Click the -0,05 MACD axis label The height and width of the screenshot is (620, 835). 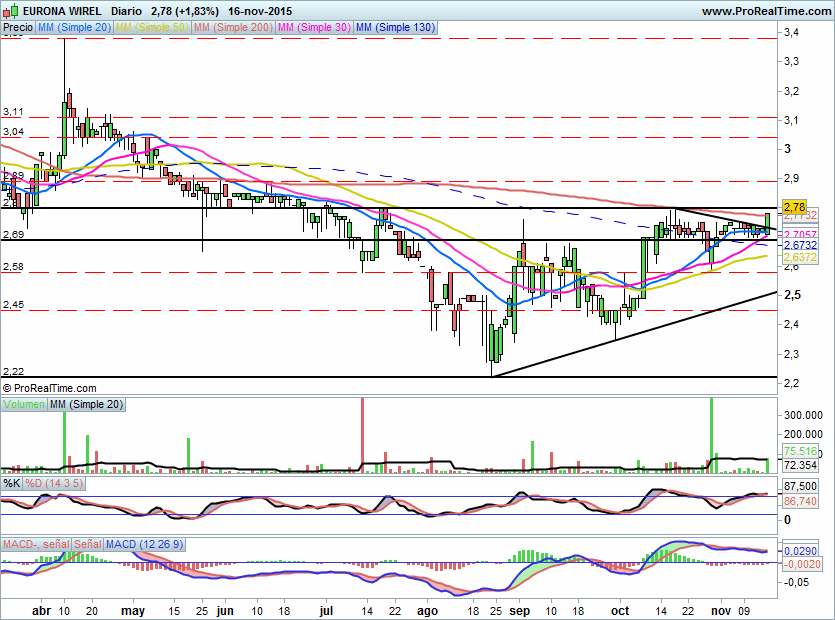point(796,582)
